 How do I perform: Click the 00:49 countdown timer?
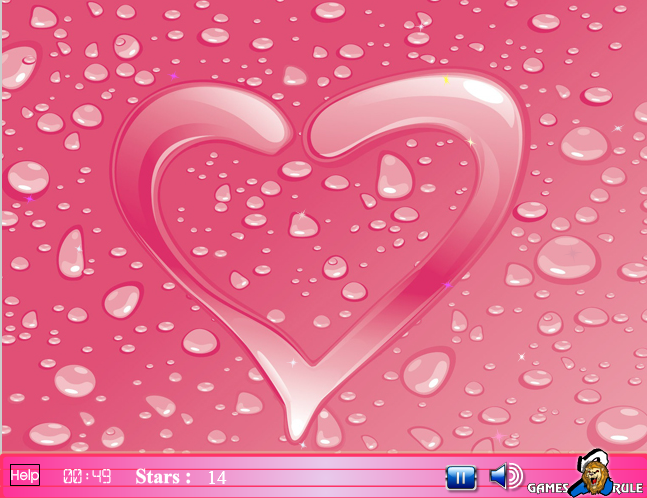[87, 477]
